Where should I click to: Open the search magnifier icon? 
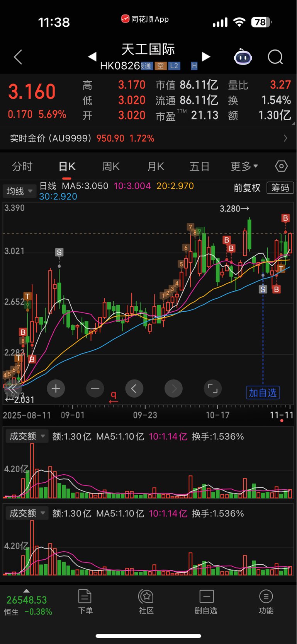[275, 57]
